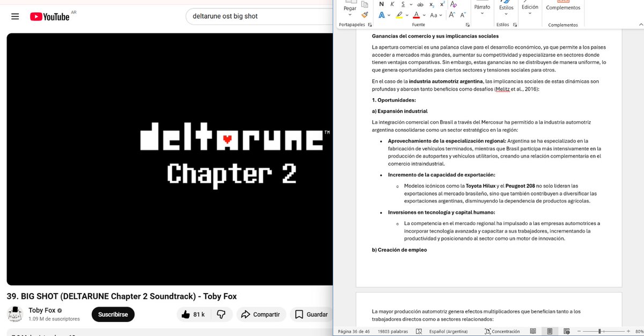
Task: Clear all formatting icon
Action: 453,4
